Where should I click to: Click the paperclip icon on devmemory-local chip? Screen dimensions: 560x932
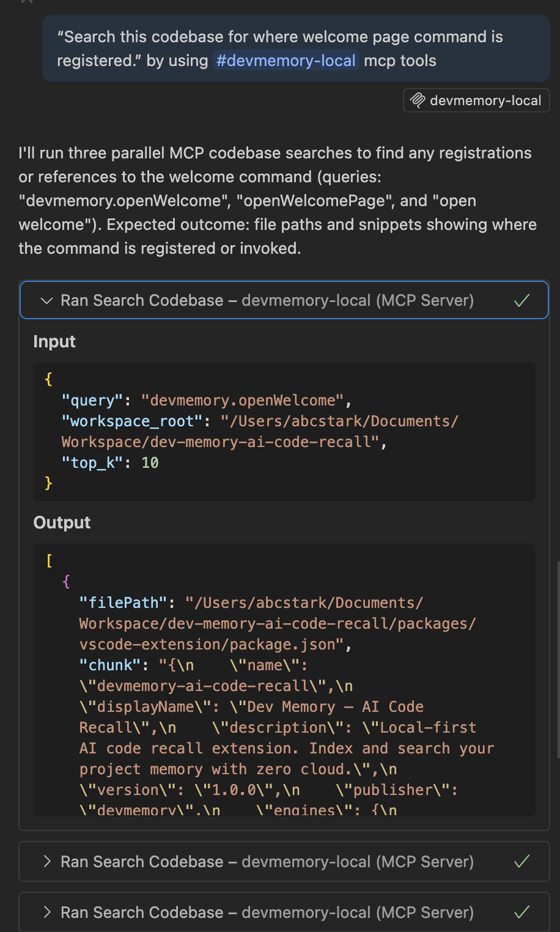[418, 100]
